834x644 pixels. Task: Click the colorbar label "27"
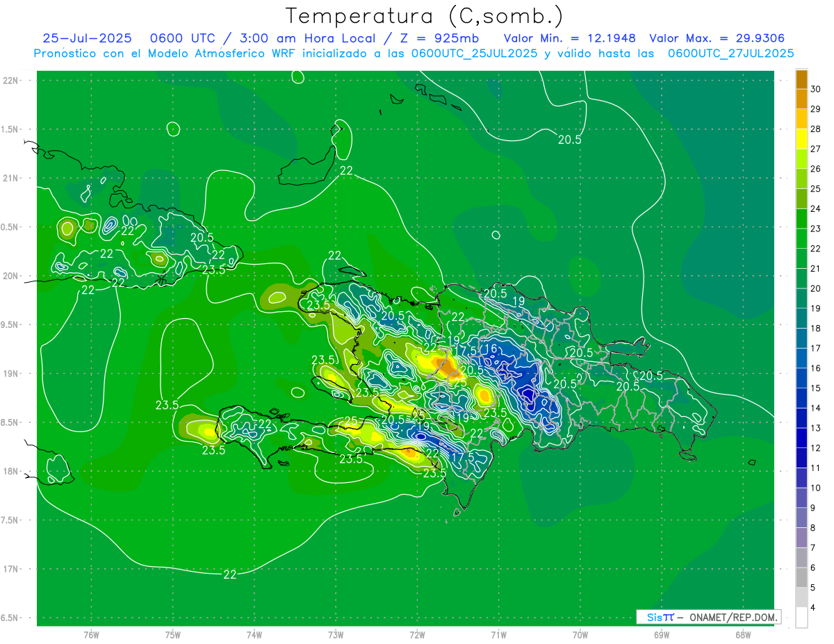coord(817,149)
